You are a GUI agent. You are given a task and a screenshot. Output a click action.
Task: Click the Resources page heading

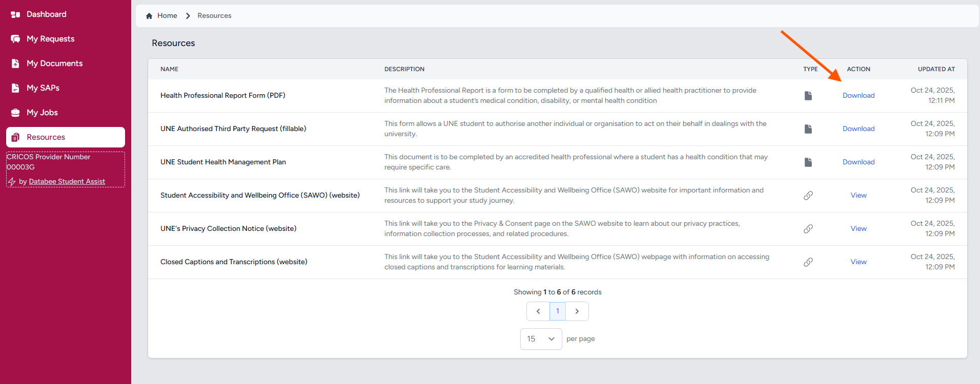173,44
